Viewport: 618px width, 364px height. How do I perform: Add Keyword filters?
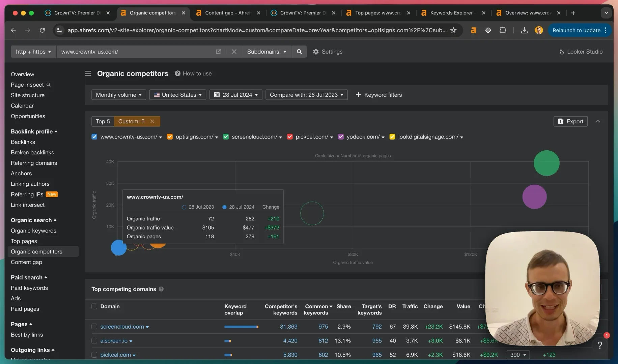pos(379,95)
